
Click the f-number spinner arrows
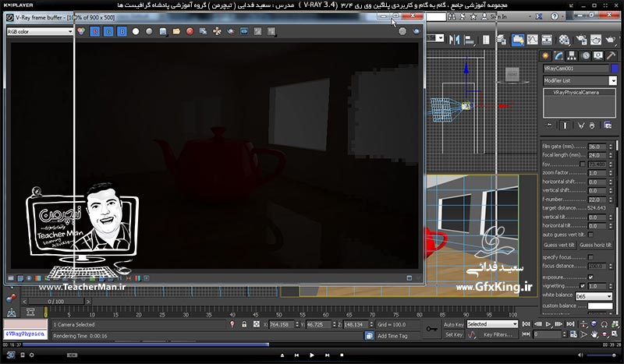(x=611, y=200)
